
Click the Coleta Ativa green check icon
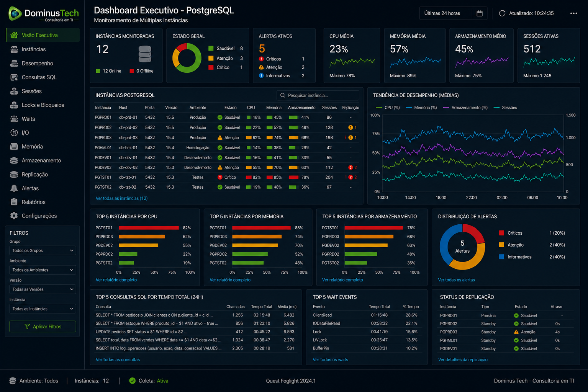coord(133,381)
